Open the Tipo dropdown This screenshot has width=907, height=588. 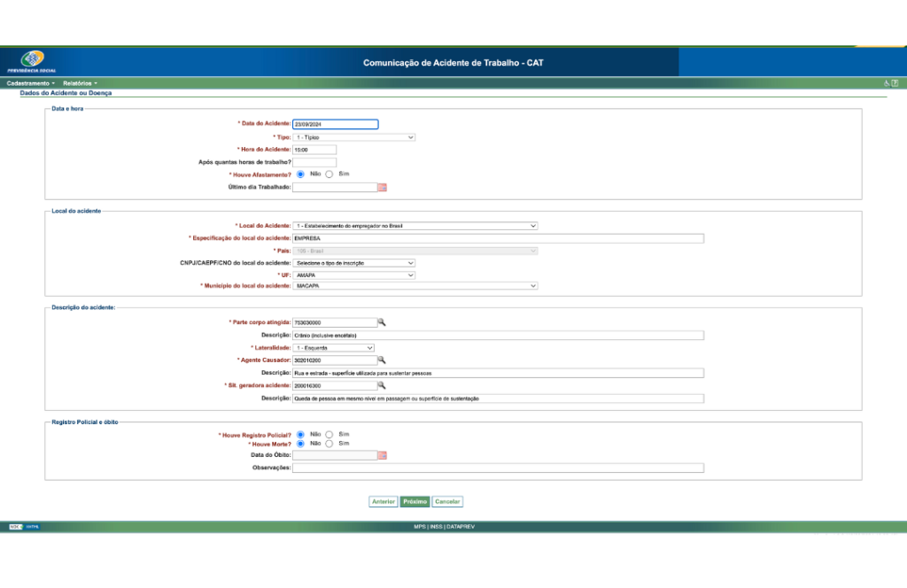pos(353,137)
